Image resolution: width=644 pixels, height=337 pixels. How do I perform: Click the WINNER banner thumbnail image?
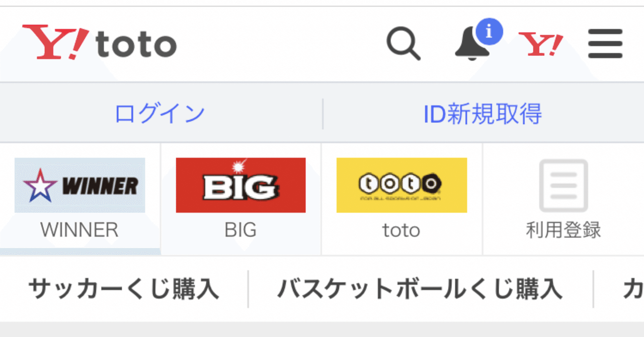79,185
